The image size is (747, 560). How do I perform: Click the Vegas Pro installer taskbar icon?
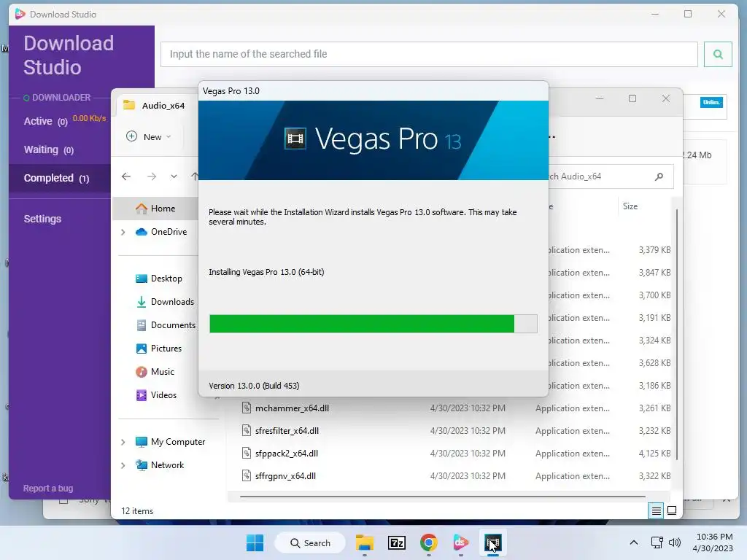pos(492,542)
